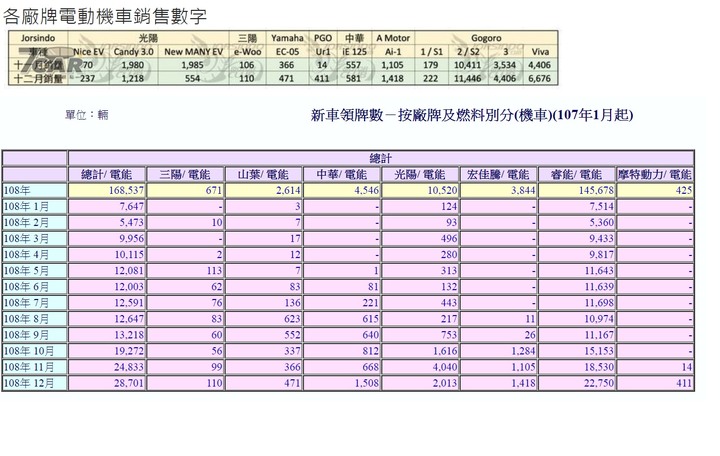The height and width of the screenshot is (456, 720).
Task: Click the iE 125 model cell
Action: [354, 51]
